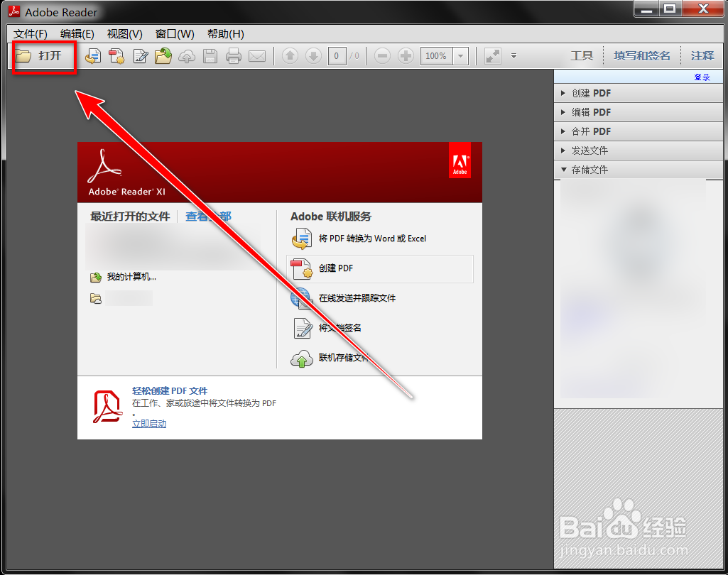Minimize the Adobe Reader window
The height and width of the screenshot is (575, 728).
point(646,9)
